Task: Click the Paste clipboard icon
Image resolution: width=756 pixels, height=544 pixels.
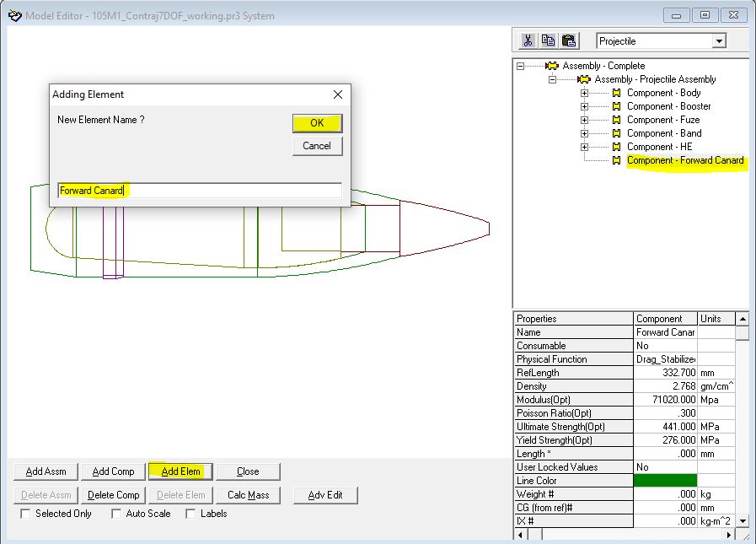Action: [568, 40]
